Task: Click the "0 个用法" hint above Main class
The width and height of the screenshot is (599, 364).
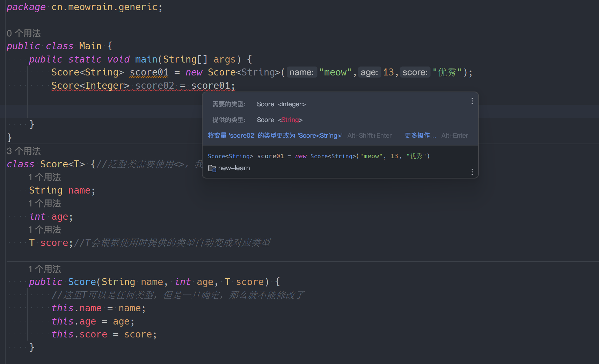Action: 24,34
